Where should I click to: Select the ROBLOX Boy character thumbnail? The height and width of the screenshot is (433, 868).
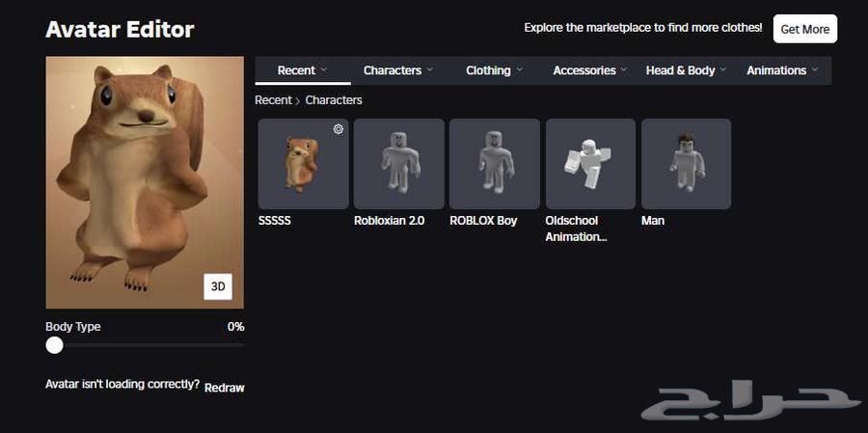495,164
